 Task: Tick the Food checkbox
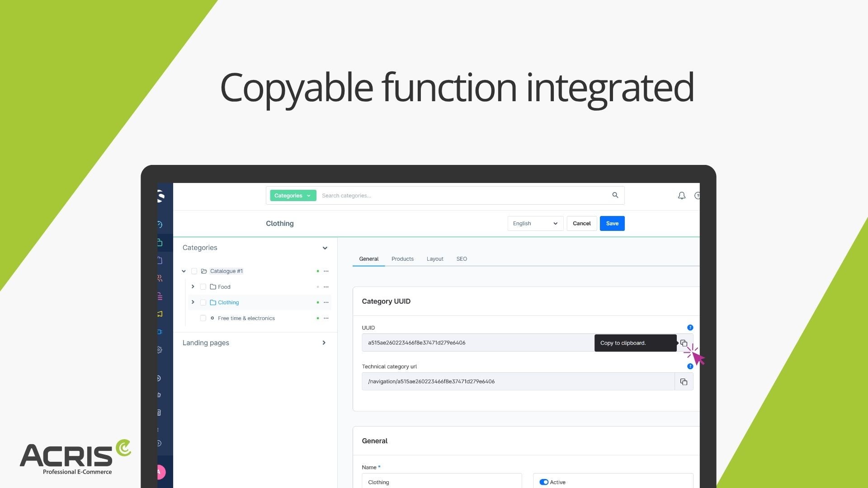(203, 287)
